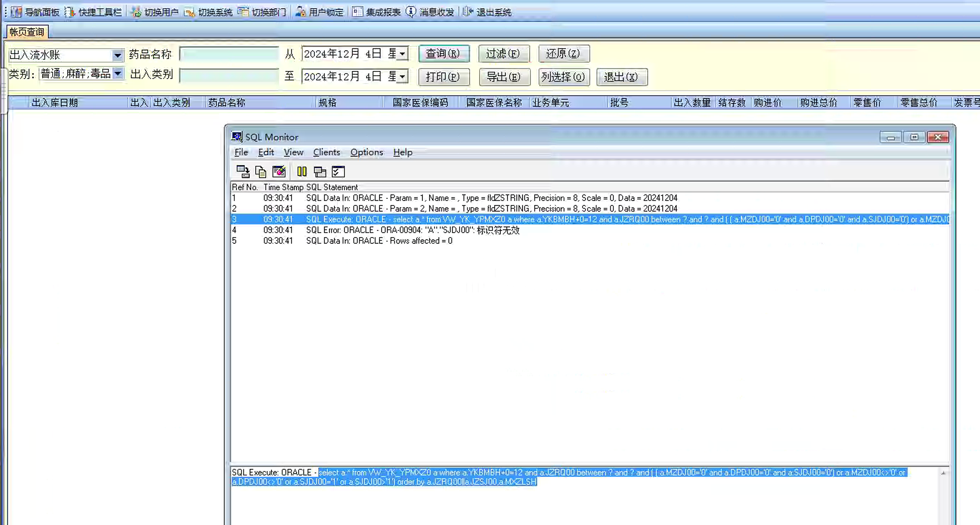The width and height of the screenshot is (980, 525).
Task: Click 退出系统 in the top toolbar
Action: point(487,12)
